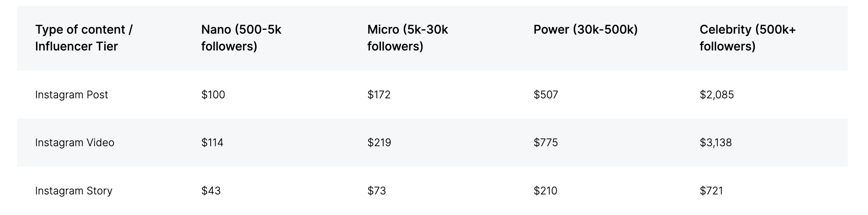
Task: Select the Instagram Story row label
Action: (x=74, y=191)
